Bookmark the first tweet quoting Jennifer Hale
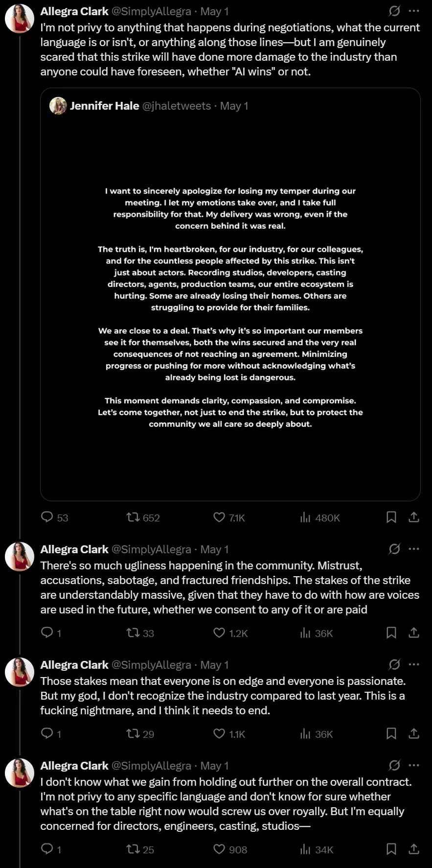The height and width of the screenshot is (868, 432). pyautogui.click(x=391, y=517)
